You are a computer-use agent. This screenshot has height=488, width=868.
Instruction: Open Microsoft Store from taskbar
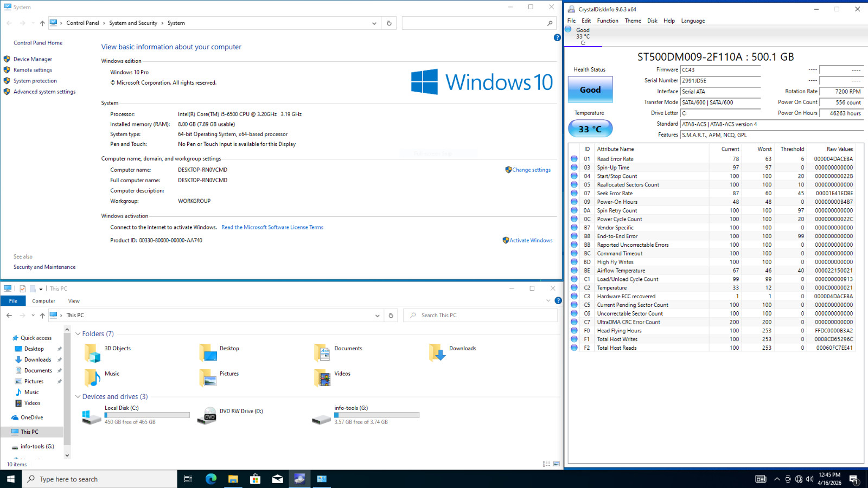255,479
